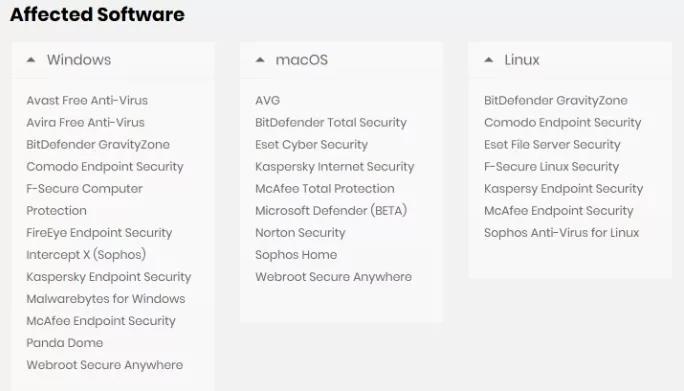Collapse the Linux section arrow
The width and height of the screenshot is (684, 391).
tap(489, 60)
